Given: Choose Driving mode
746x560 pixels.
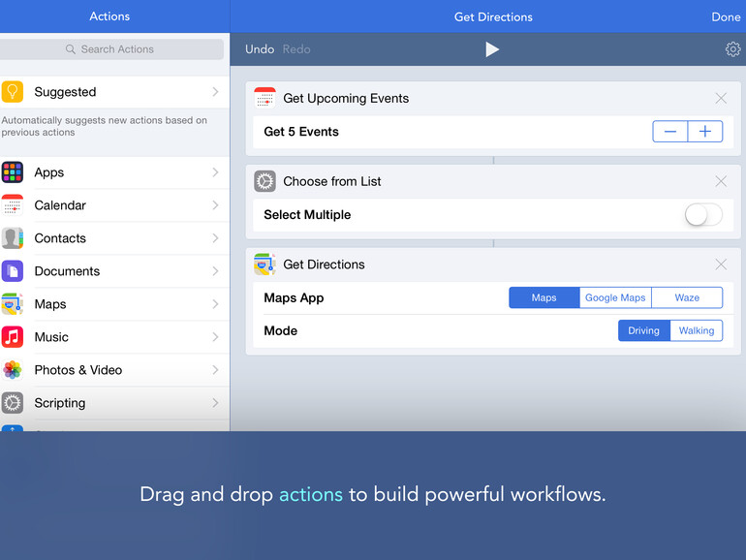Looking at the screenshot, I should pos(644,330).
